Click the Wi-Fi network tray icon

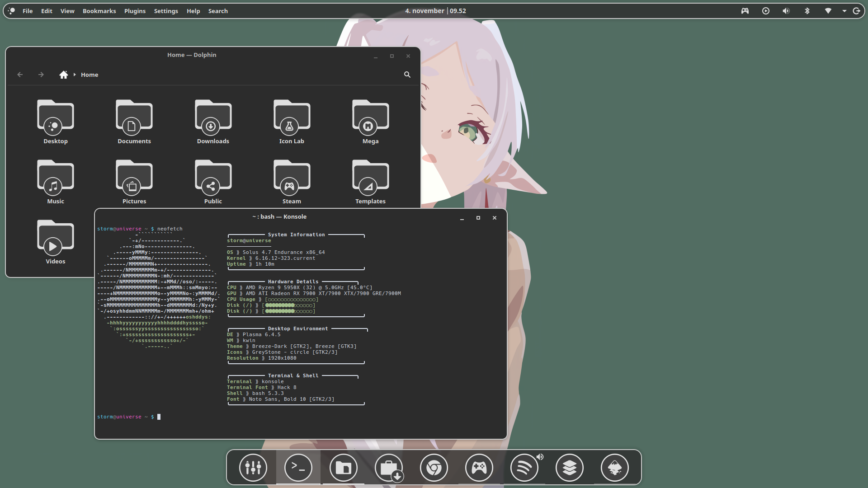point(828,11)
